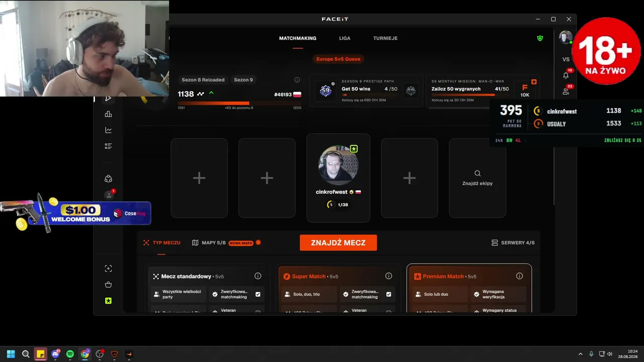Screen dimensions: 644x362
Task: Add player in the second empty party slot
Action: [267, 178]
